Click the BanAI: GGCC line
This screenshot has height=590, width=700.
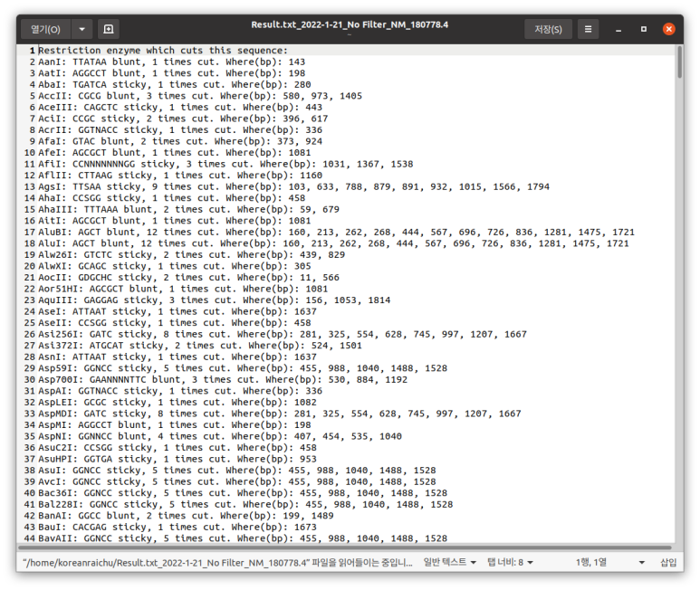click(x=186, y=516)
